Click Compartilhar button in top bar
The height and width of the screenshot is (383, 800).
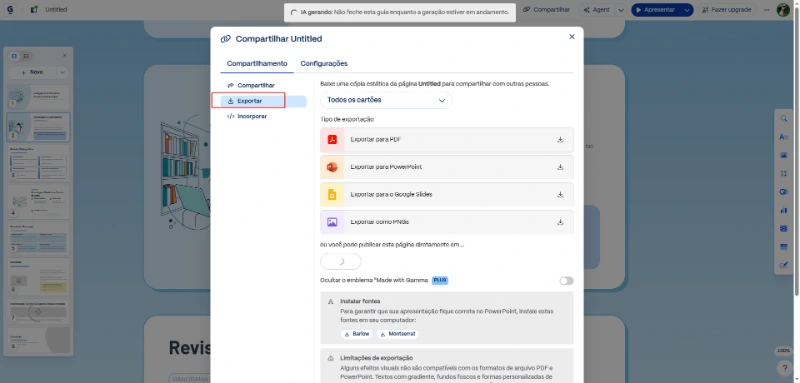tap(546, 10)
